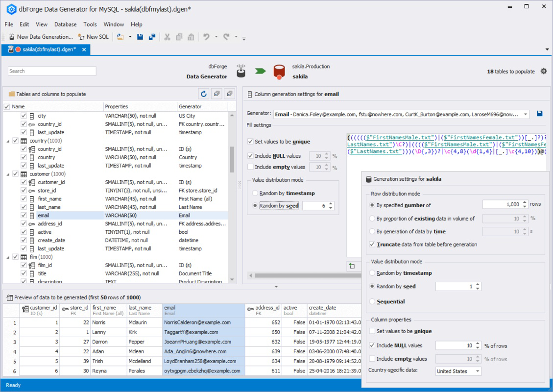The height and width of the screenshot is (392, 553).
Task: Expand all tables via the expand-all icon
Action: (216, 94)
